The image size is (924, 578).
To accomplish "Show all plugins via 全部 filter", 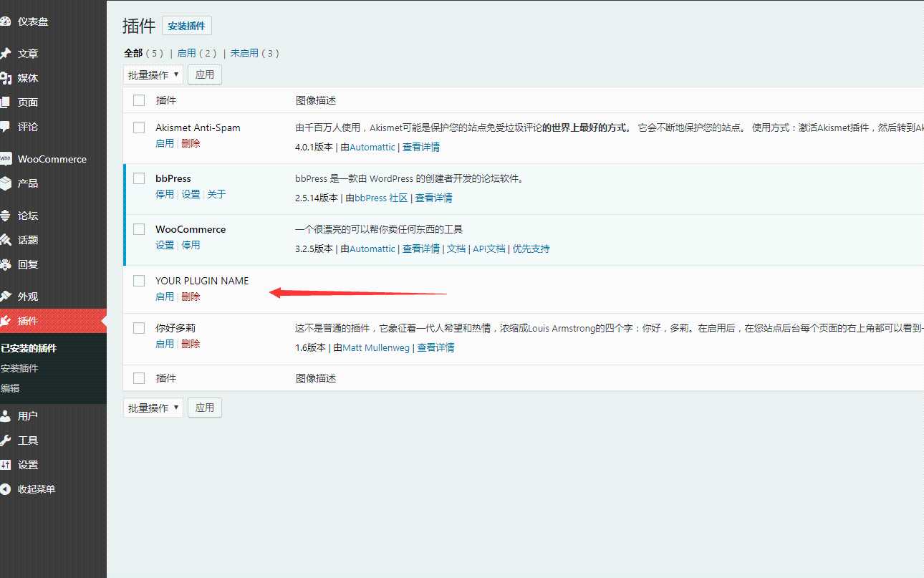I will 133,53.
